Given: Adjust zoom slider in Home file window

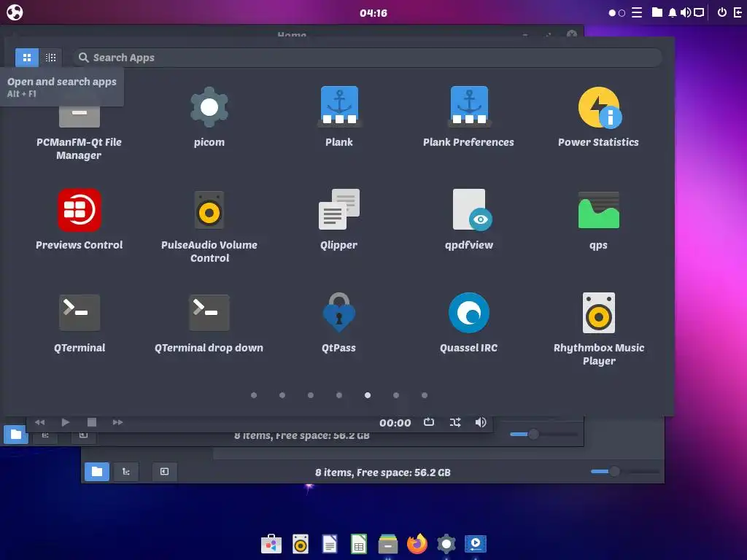Looking at the screenshot, I should pyautogui.click(x=543, y=435).
